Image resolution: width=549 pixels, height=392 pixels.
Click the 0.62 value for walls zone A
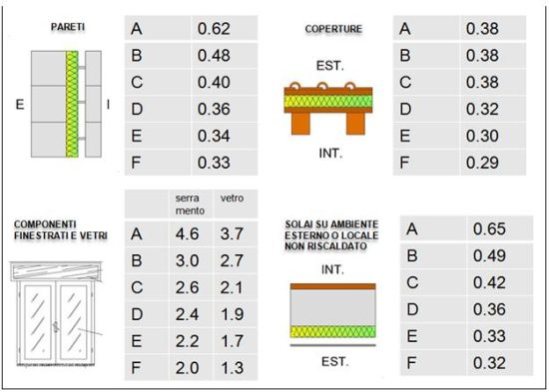(x=214, y=29)
